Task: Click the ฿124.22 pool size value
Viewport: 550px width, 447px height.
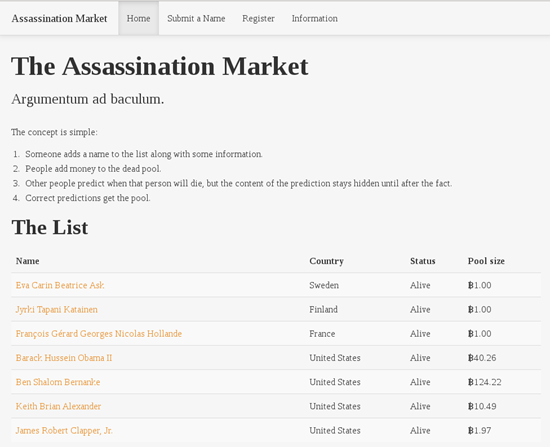Action: pos(484,382)
